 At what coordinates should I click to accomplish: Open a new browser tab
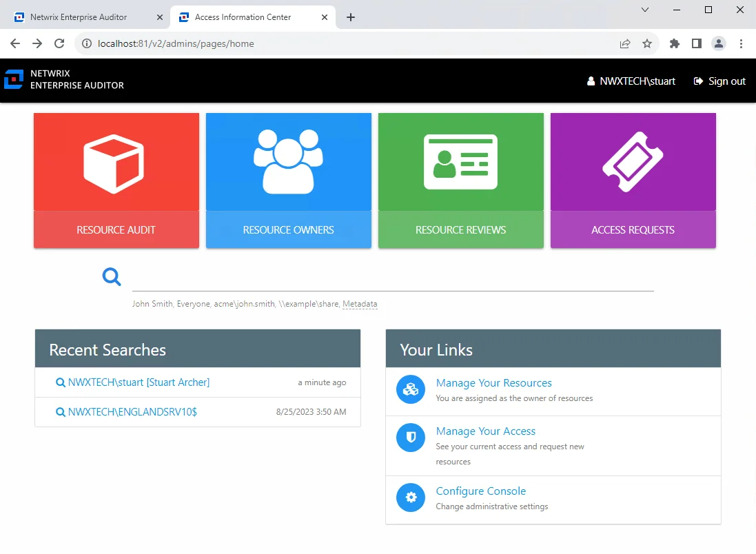coord(351,17)
